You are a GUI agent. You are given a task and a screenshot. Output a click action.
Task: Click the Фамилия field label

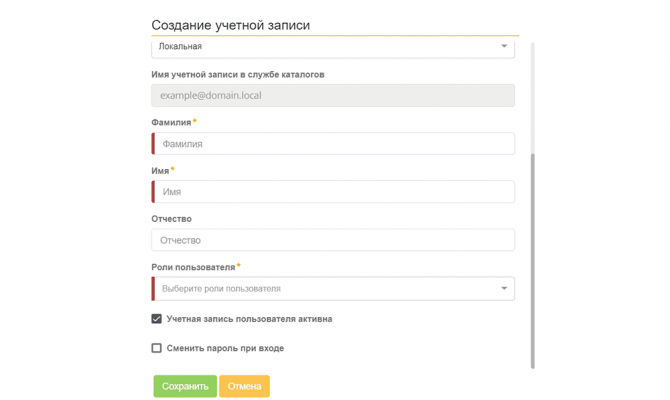pyautogui.click(x=171, y=122)
